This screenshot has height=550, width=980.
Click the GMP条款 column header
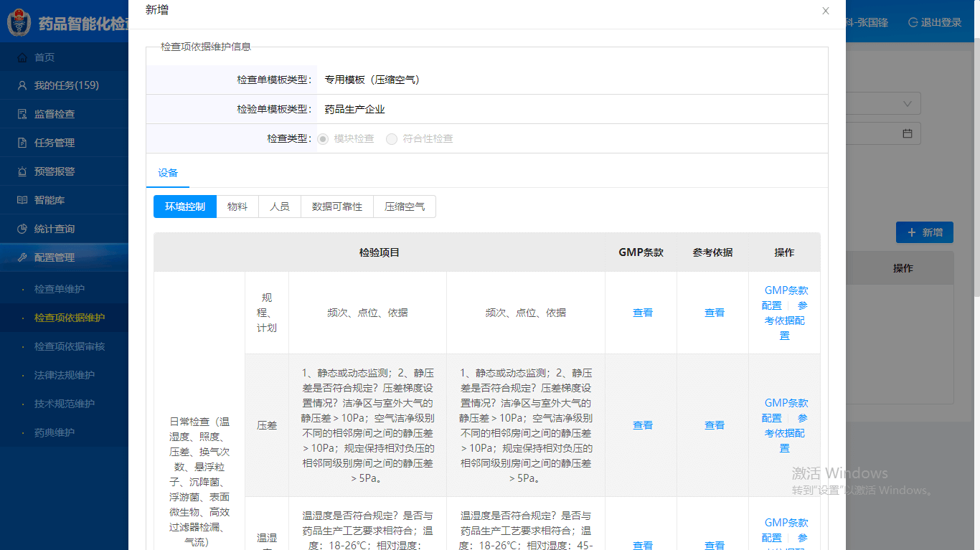[x=641, y=252]
